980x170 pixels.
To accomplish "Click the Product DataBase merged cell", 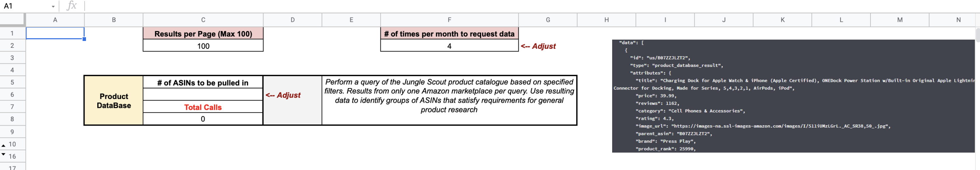I will coord(114,100).
